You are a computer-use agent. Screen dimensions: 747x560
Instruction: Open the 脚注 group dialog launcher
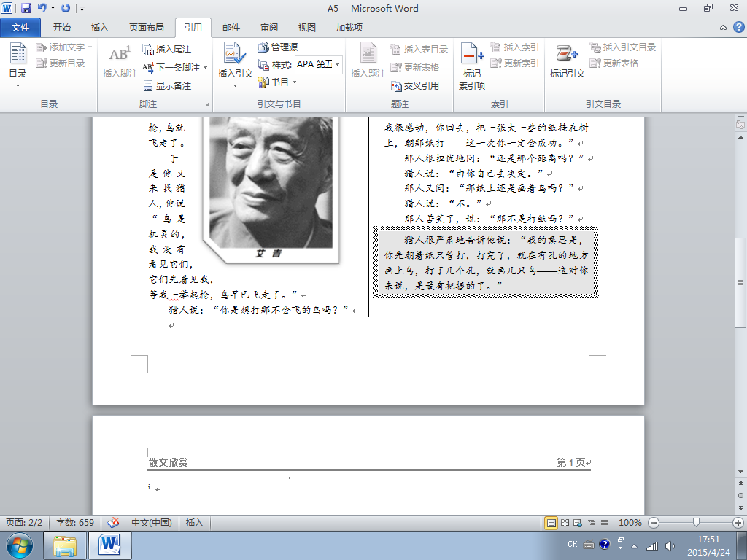206,104
